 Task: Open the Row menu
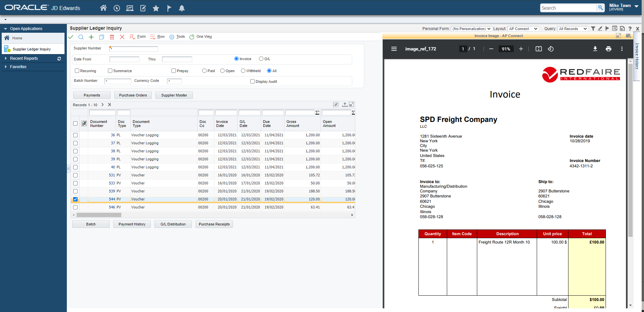[161, 37]
